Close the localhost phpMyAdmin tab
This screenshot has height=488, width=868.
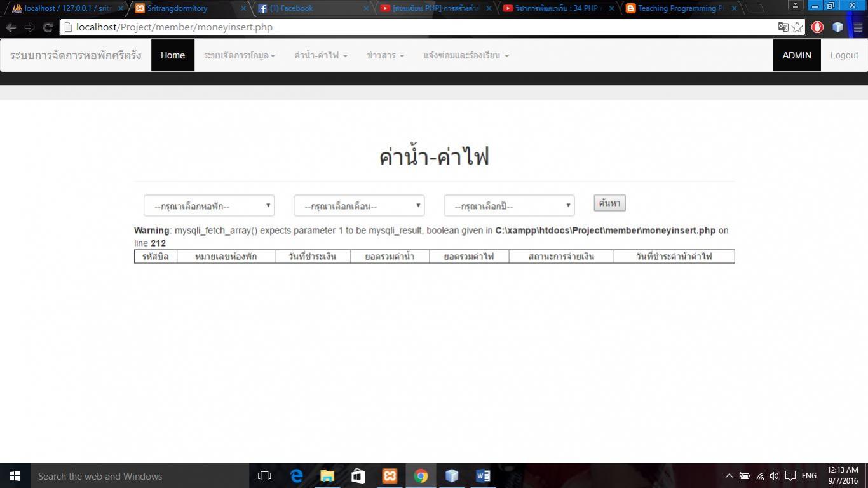pyautogui.click(x=121, y=8)
